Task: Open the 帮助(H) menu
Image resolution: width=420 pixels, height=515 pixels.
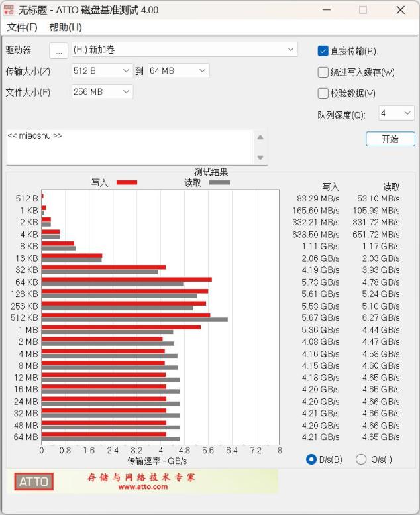Action: tap(66, 27)
